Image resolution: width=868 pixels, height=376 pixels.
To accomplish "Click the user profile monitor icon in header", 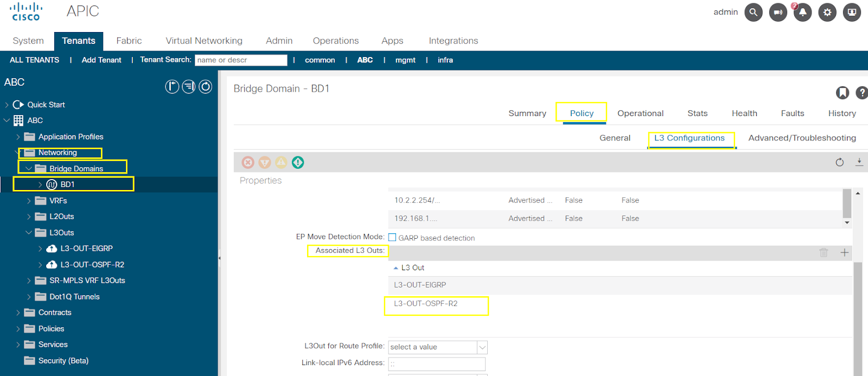I will point(852,12).
